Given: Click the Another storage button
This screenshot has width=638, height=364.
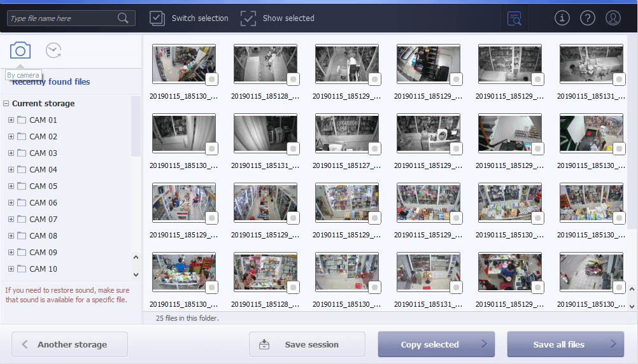Looking at the screenshot, I should (x=70, y=344).
